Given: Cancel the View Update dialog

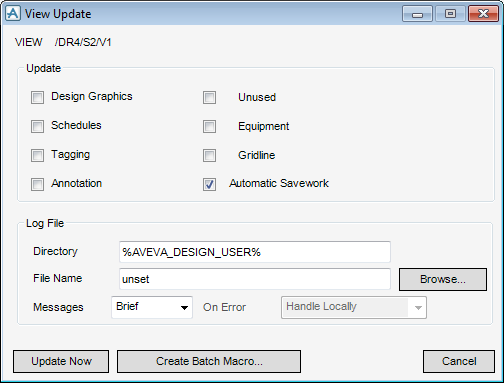Looking at the screenshot, I should tap(459, 361).
